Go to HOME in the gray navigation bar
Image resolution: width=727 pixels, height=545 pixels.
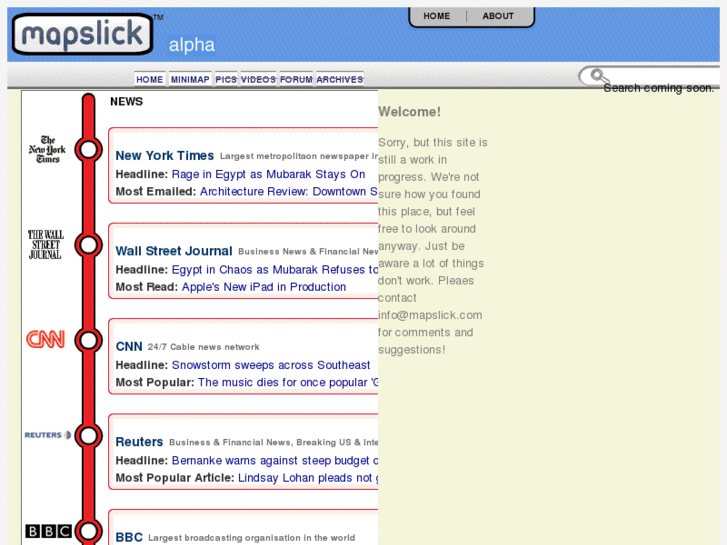pyautogui.click(x=149, y=79)
